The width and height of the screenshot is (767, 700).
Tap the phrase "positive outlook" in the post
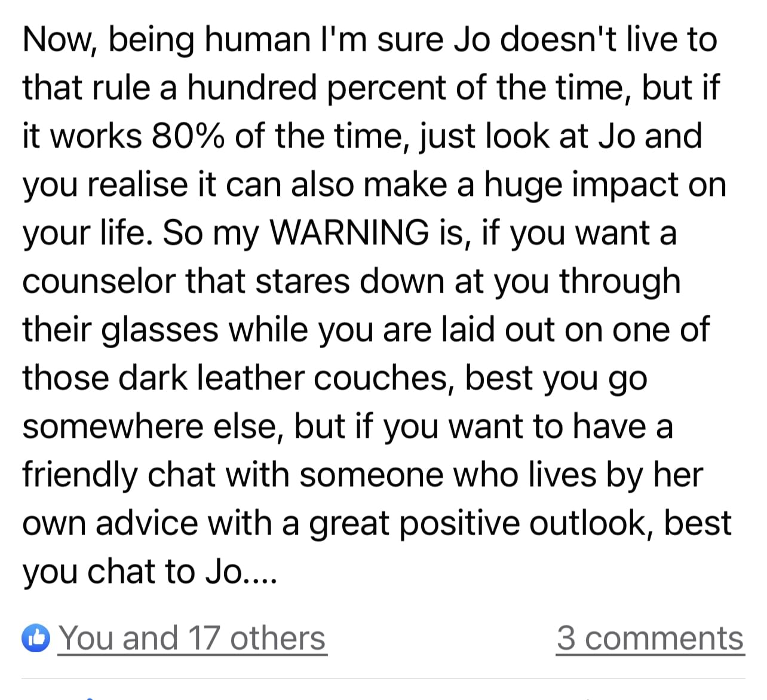click(x=516, y=523)
